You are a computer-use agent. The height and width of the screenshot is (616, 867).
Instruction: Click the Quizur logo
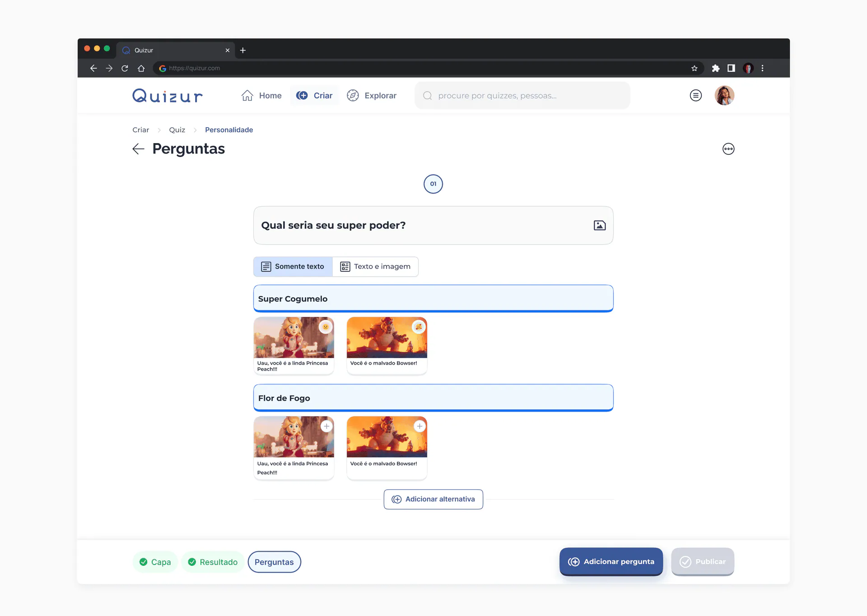[x=168, y=96]
